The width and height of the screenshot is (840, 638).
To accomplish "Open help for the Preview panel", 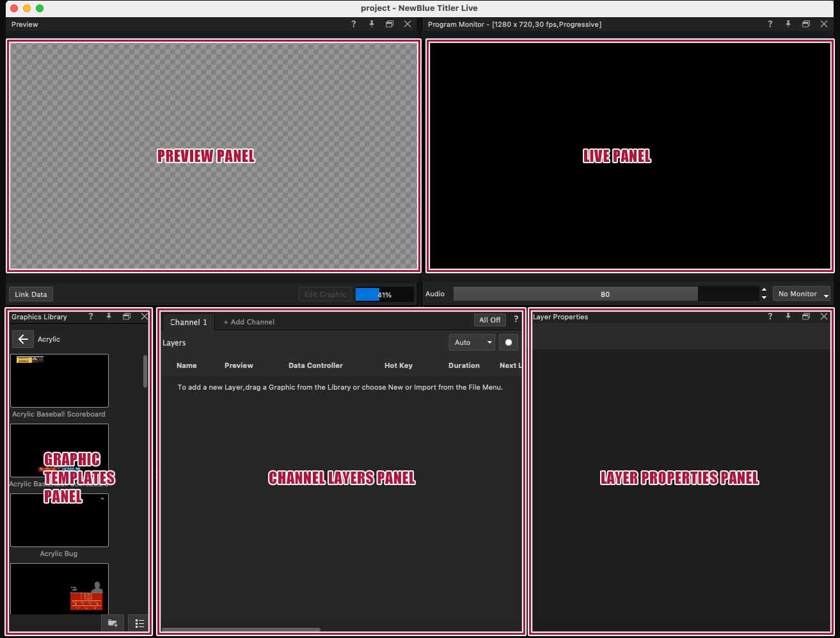I will tap(354, 24).
